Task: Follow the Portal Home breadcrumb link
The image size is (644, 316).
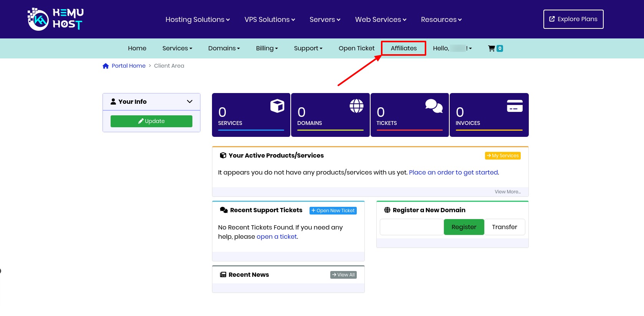Action: (129, 66)
